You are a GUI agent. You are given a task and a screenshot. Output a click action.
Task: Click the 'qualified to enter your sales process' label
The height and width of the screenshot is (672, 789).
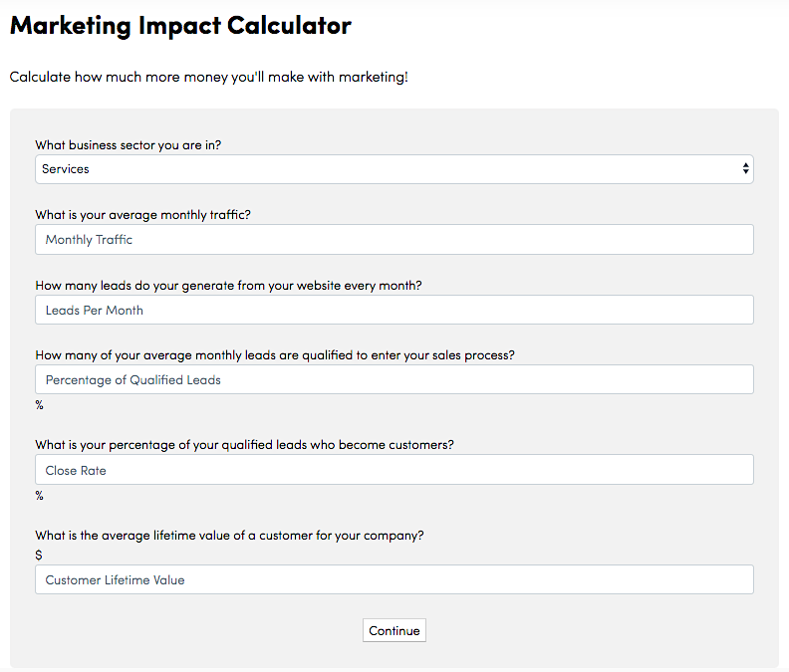tap(275, 355)
